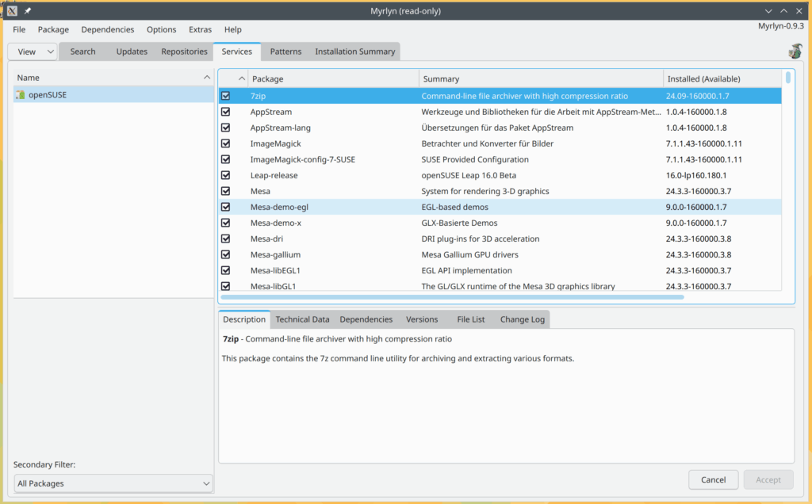Show the Change Log tab
Screen dimensions: 812x504
point(522,319)
